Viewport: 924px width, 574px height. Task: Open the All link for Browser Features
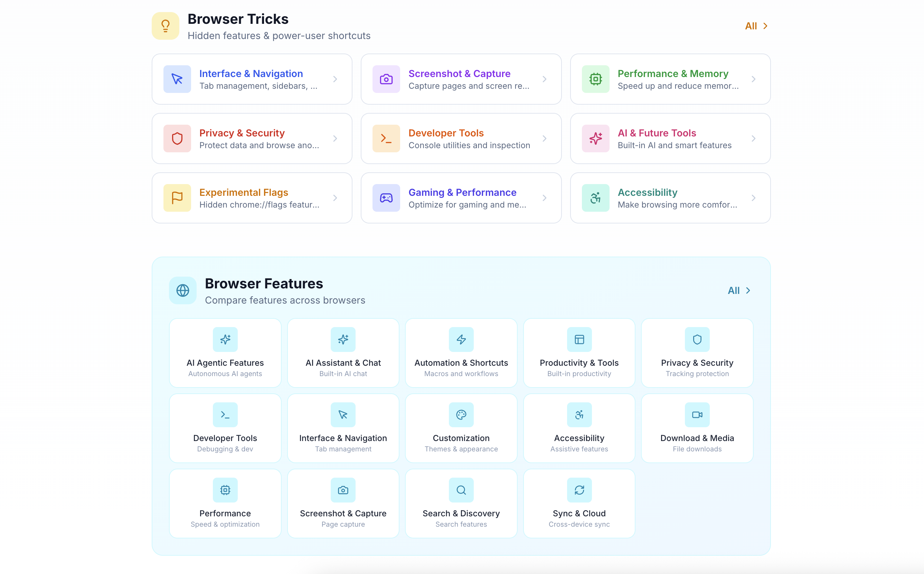coord(739,290)
